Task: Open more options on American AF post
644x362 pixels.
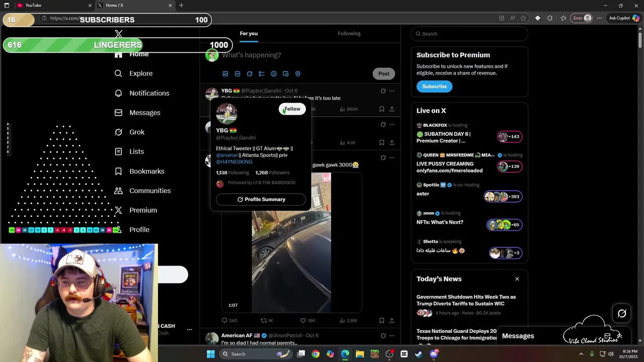Action: [x=392, y=335]
